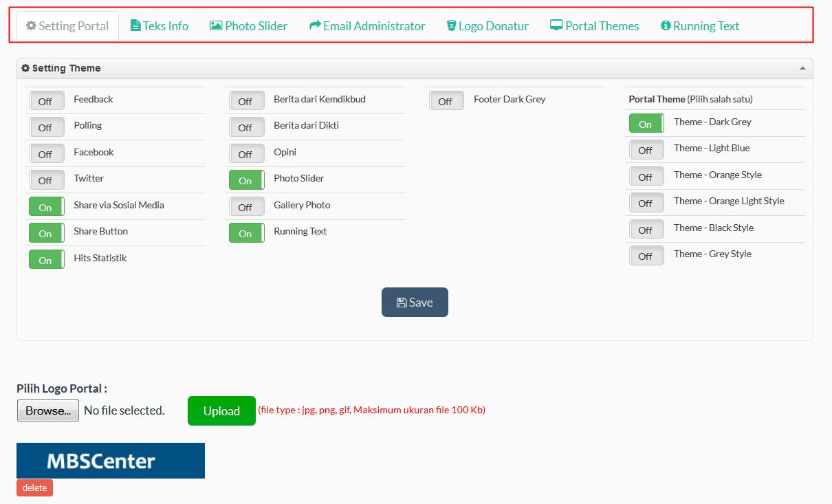
Task: Disable Share via Sosial Media toggle
Action: (47, 206)
